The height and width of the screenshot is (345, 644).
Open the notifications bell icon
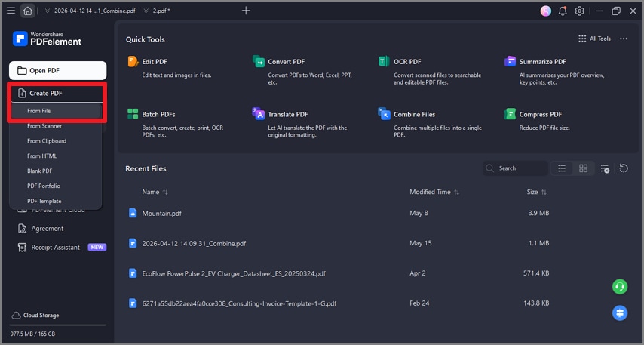pyautogui.click(x=563, y=11)
